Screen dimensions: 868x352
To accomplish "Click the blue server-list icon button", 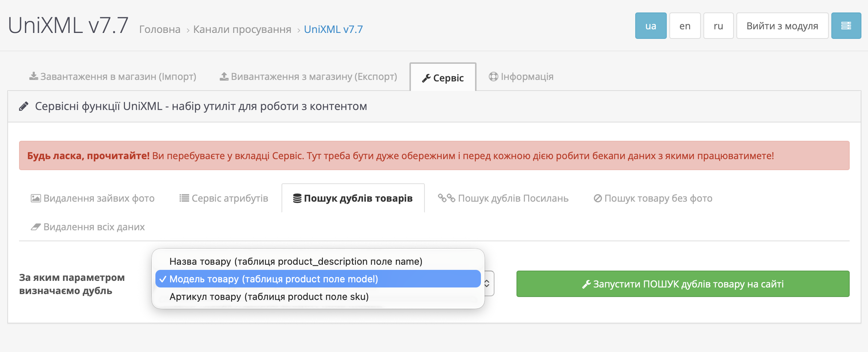I will pos(846,26).
